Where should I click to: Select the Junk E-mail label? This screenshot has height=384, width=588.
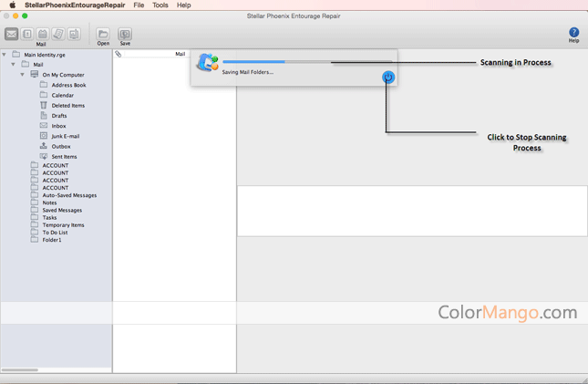[66, 136]
